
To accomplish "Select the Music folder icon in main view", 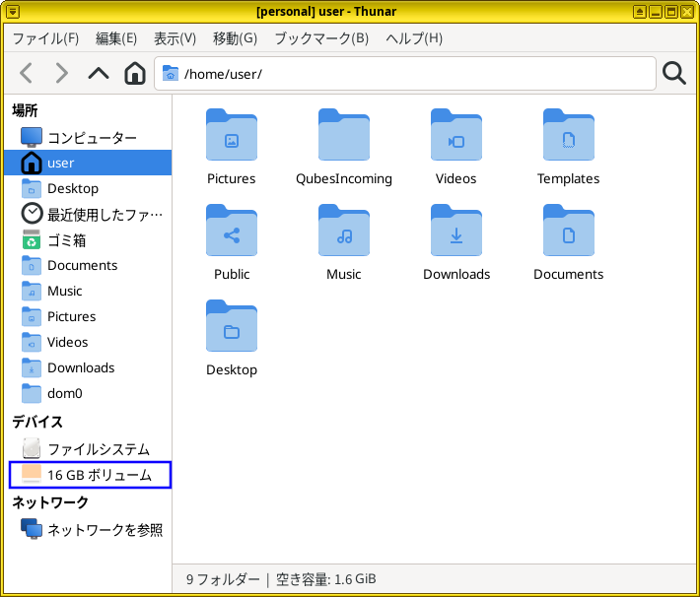I will point(344,231).
